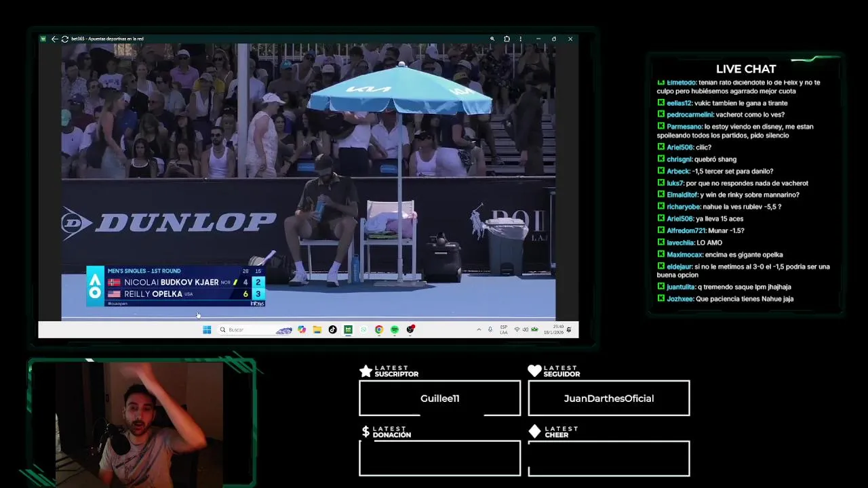The width and height of the screenshot is (868, 488).
Task: Click Ariel506's 'cilic?' chat message
Action: 684,147
